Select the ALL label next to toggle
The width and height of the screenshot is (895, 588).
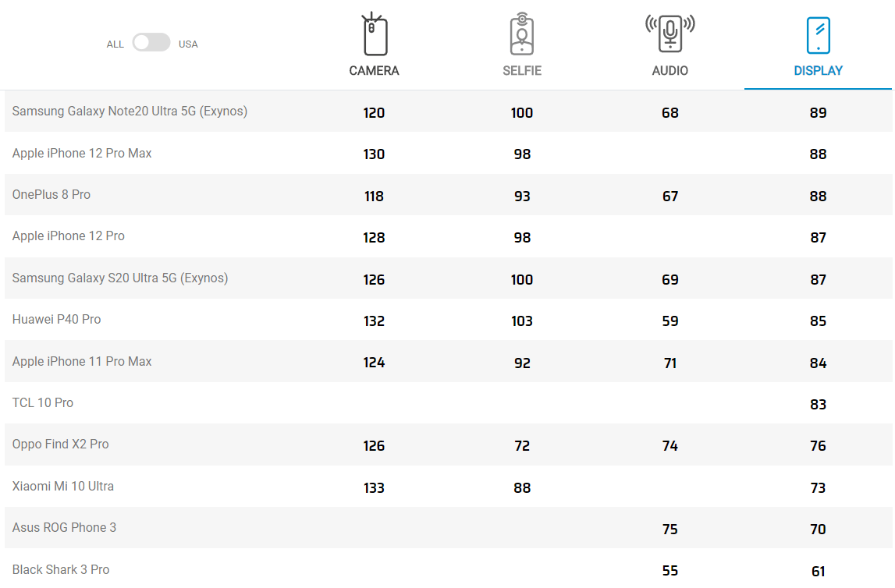click(115, 44)
